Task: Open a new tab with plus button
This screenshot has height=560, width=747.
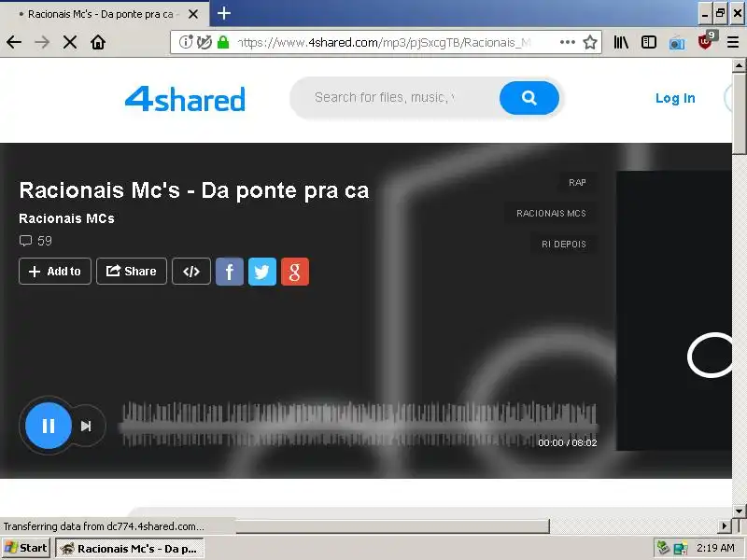Action: (224, 13)
